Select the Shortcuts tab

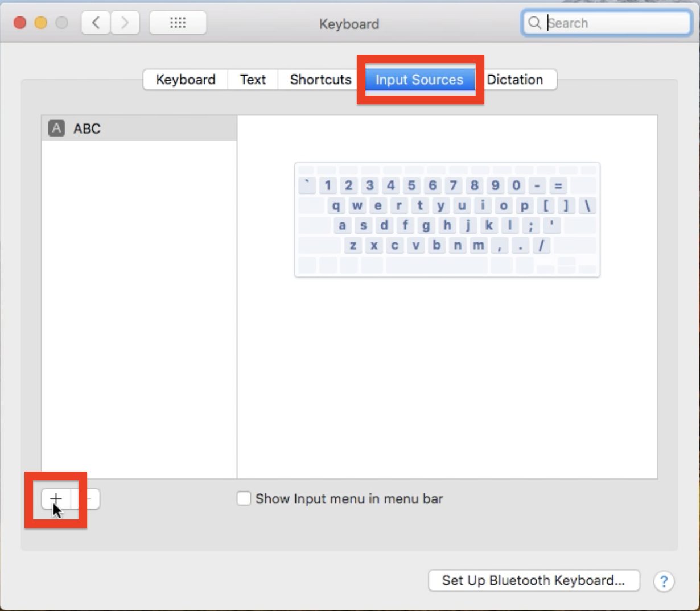click(319, 80)
